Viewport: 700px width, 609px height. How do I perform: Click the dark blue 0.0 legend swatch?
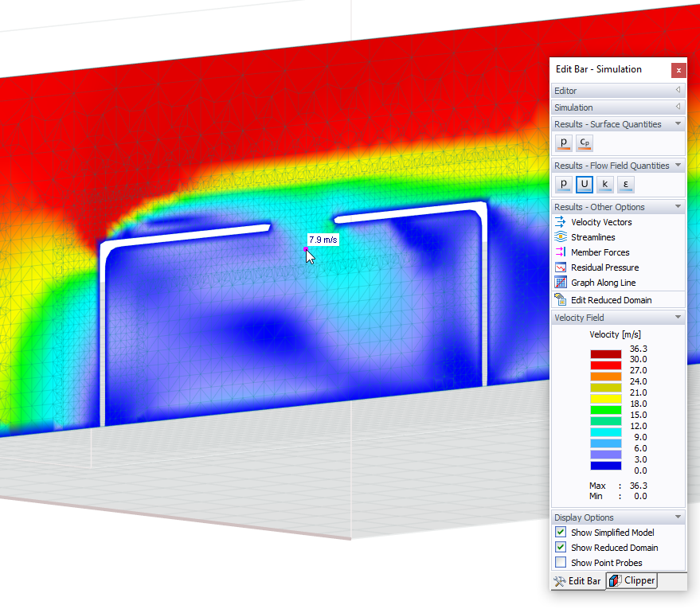(x=606, y=466)
